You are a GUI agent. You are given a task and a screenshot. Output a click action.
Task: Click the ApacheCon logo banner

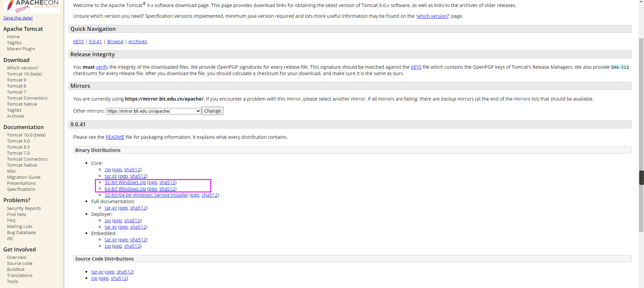32,6
